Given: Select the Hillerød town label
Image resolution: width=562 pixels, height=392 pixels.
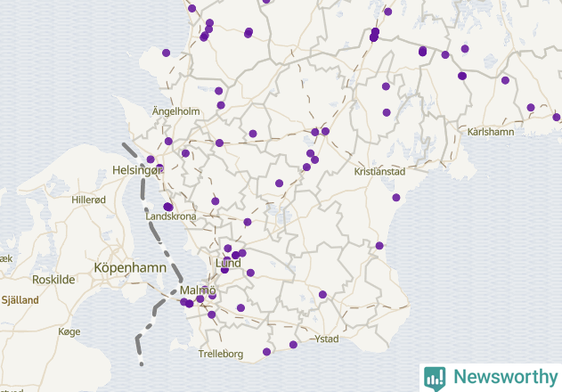Looking at the screenshot, I should coord(88,200).
